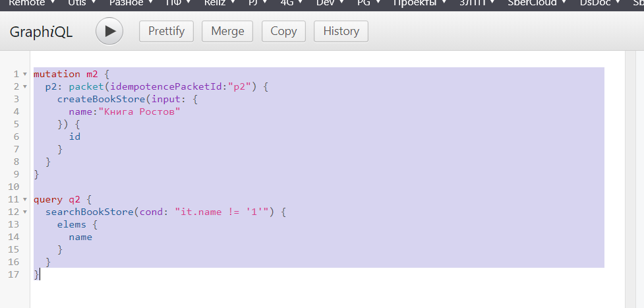Expand the Разное bookmarks folder
644x308 pixels.
127,3
